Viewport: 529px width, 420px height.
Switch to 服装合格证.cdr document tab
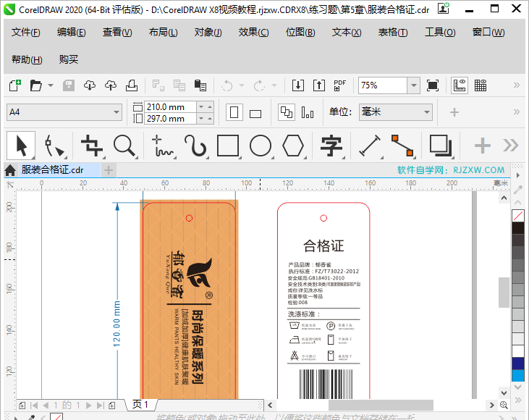coord(52,170)
